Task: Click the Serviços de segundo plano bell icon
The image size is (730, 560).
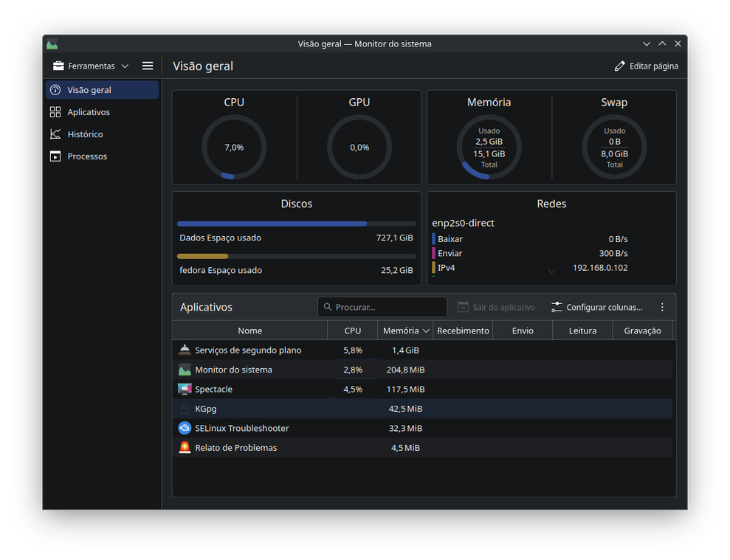Action: tap(185, 350)
